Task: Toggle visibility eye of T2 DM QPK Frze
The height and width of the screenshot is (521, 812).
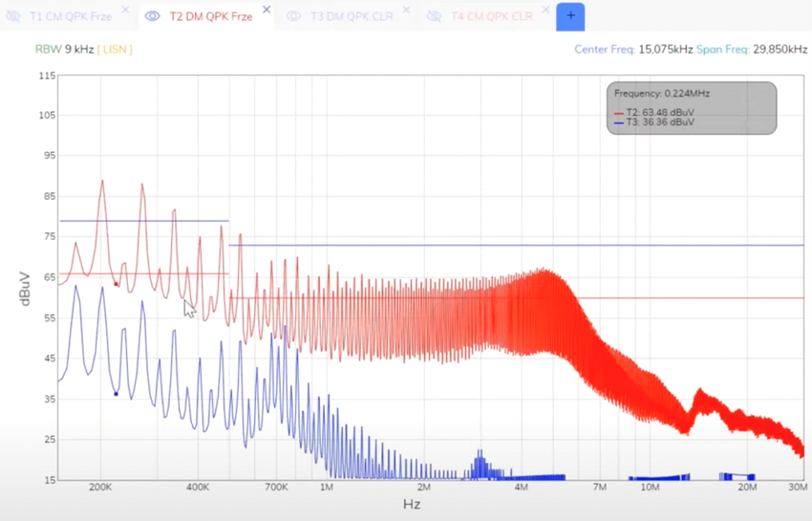Action: coord(152,16)
